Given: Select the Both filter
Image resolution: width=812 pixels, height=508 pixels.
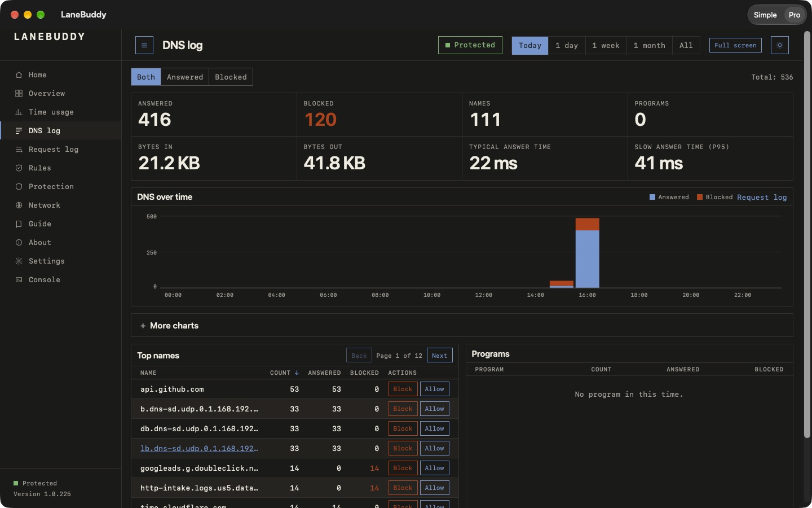Looking at the screenshot, I should 146,77.
